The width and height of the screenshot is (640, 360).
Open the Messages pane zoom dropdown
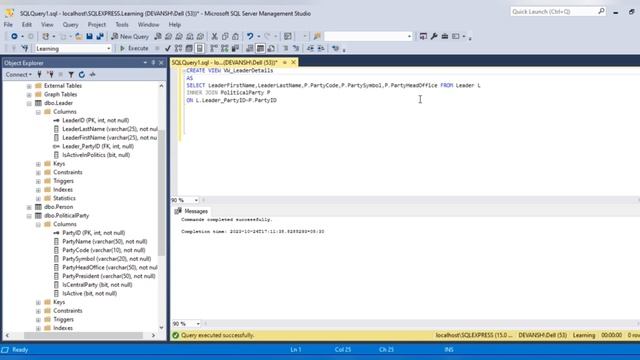click(x=198, y=324)
